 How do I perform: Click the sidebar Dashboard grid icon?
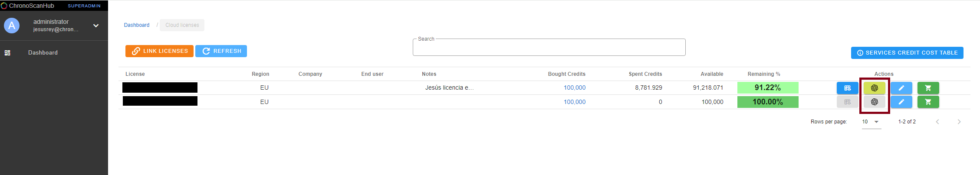click(x=7, y=53)
